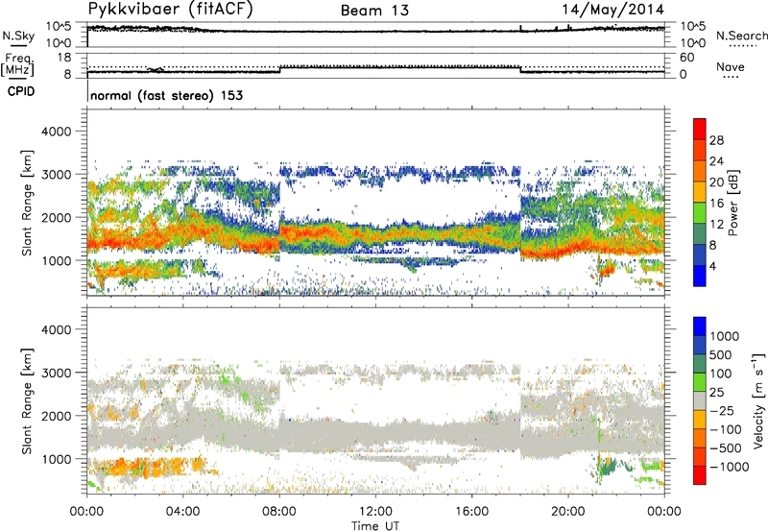The height and width of the screenshot is (532, 768).
Task: Click the 'Pykkvibaer (fitACF)' plot title
Action: pyautogui.click(x=171, y=10)
